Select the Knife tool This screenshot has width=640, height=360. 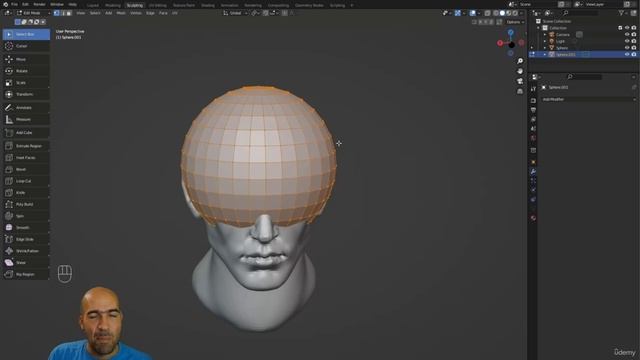click(26, 193)
